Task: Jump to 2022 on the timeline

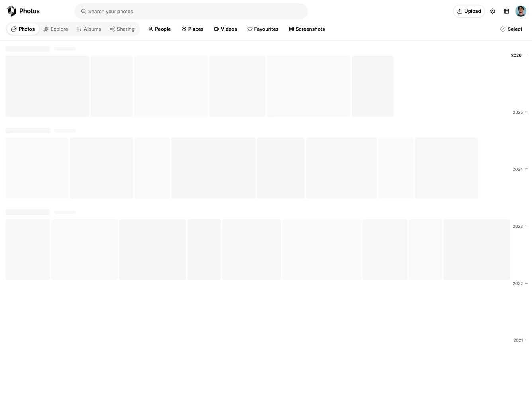Action: coord(520,284)
